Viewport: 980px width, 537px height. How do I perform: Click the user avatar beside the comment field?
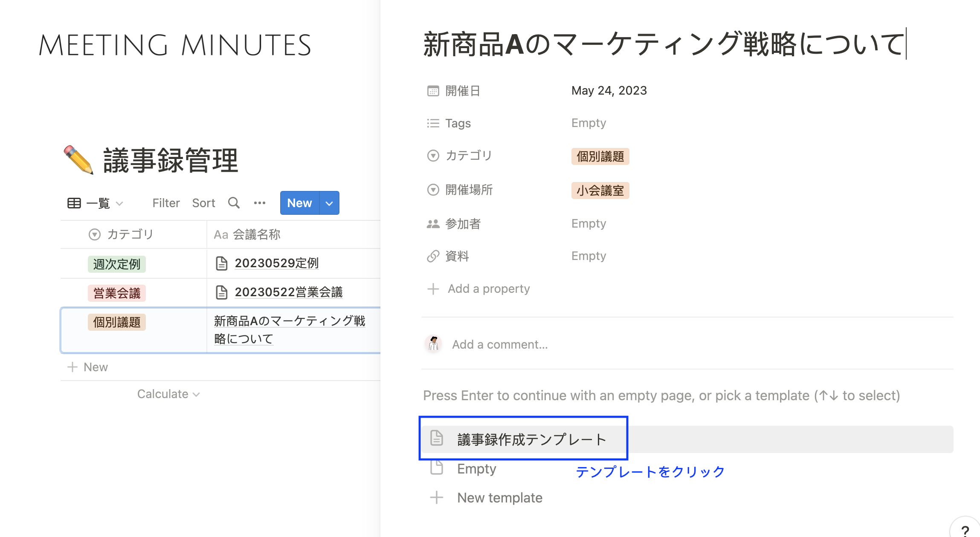tap(434, 344)
